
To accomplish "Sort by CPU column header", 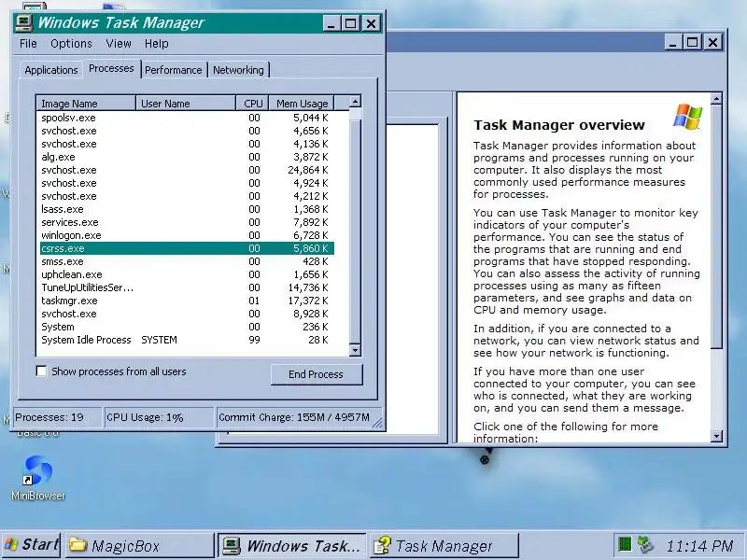I will click(252, 104).
